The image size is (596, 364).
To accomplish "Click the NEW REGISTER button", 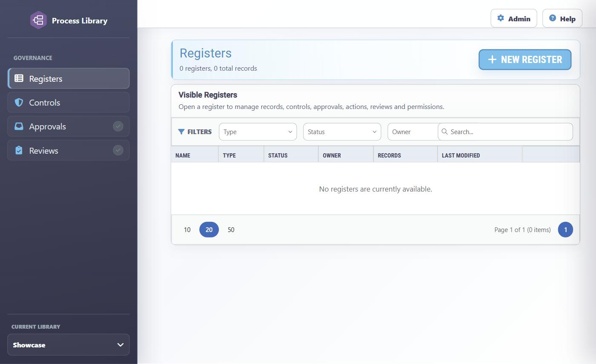I will [x=525, y=60].
